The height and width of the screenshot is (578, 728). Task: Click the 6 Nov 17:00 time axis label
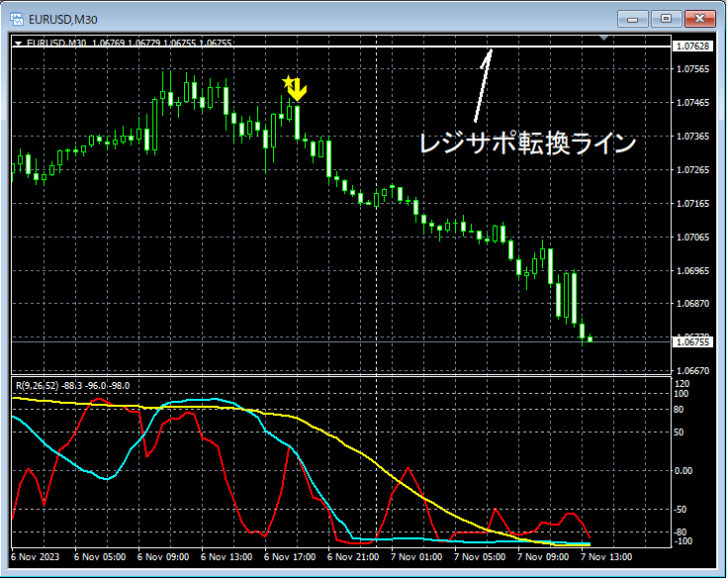pos(290,556)
